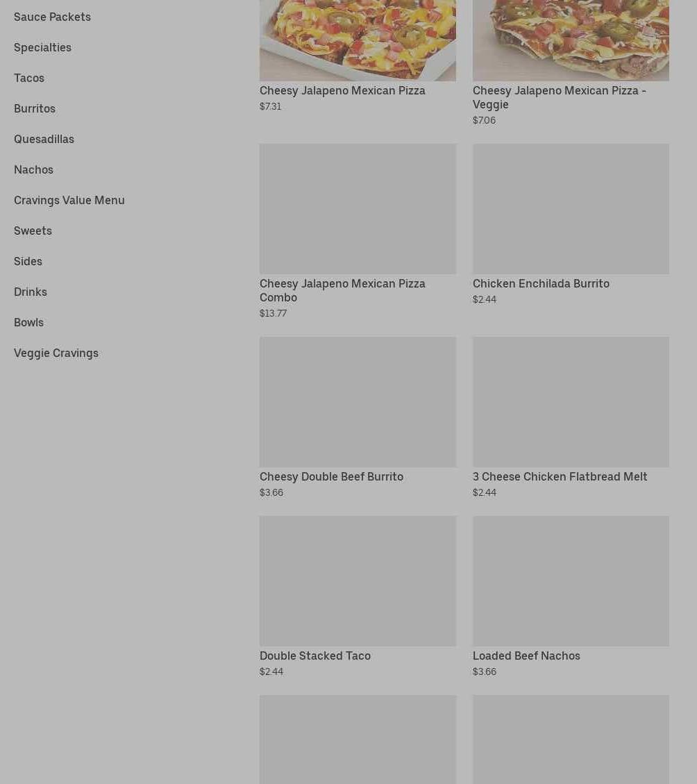Click the Cheesy Jalapeno Mexican Pizza photo
The width and height of the screenshot is (697, 784).
(x=358, y=40)
